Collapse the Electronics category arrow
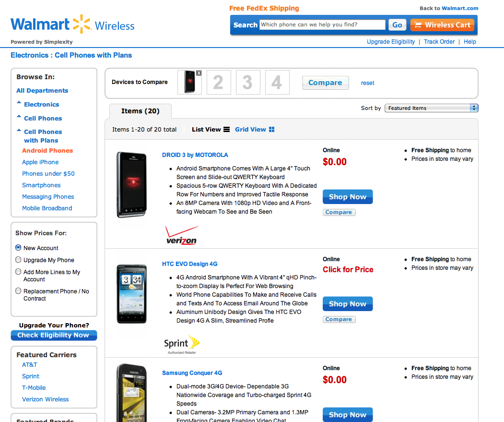 pyautogui.click(x=19, y=103)
